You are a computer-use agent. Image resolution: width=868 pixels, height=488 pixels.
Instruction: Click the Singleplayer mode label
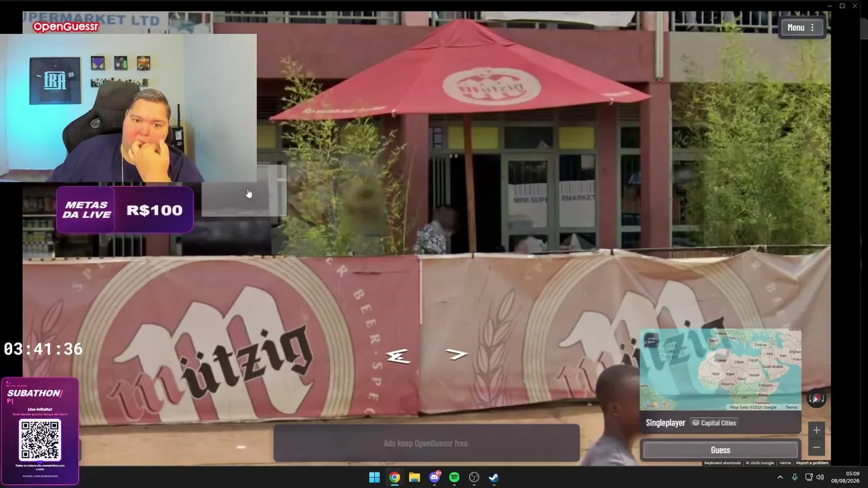(665, 423)
